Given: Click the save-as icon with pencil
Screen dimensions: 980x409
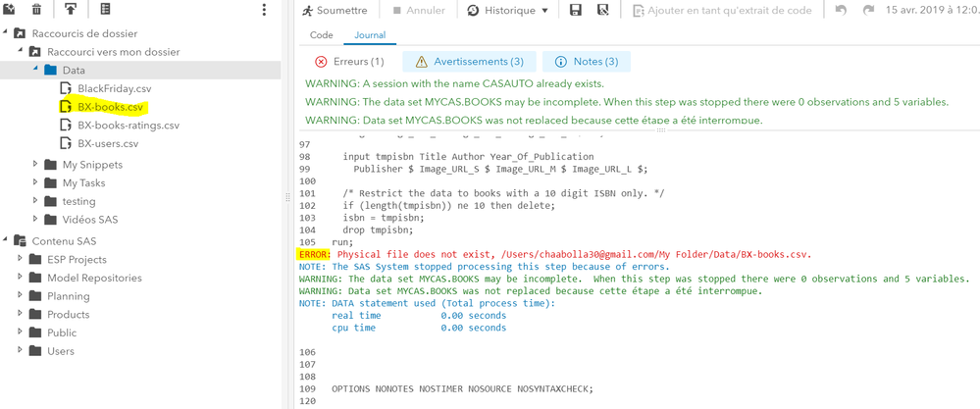Looking at the screenshot, I should (x=602, y=11).
